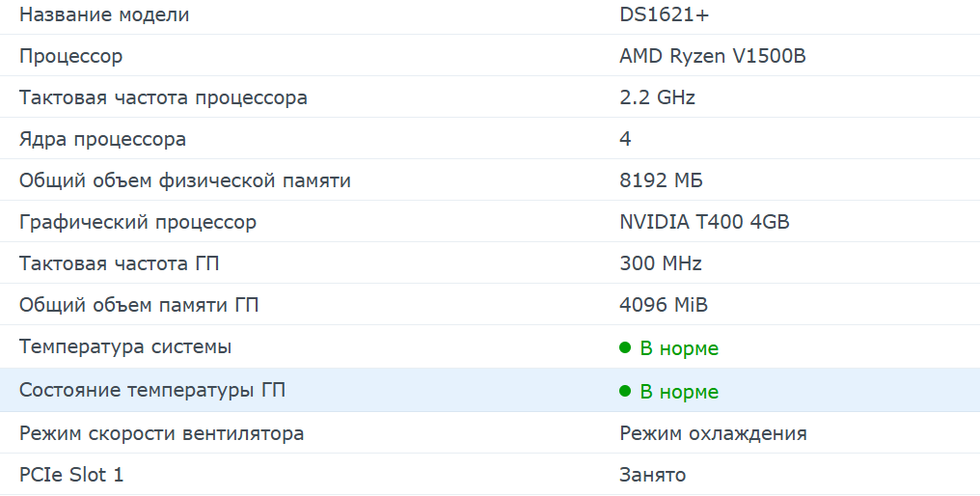This screenshot has width=980, height=496.
Task: Select the 'Процессор' row label
Action: pyautogui.click(x=71, y=56)
